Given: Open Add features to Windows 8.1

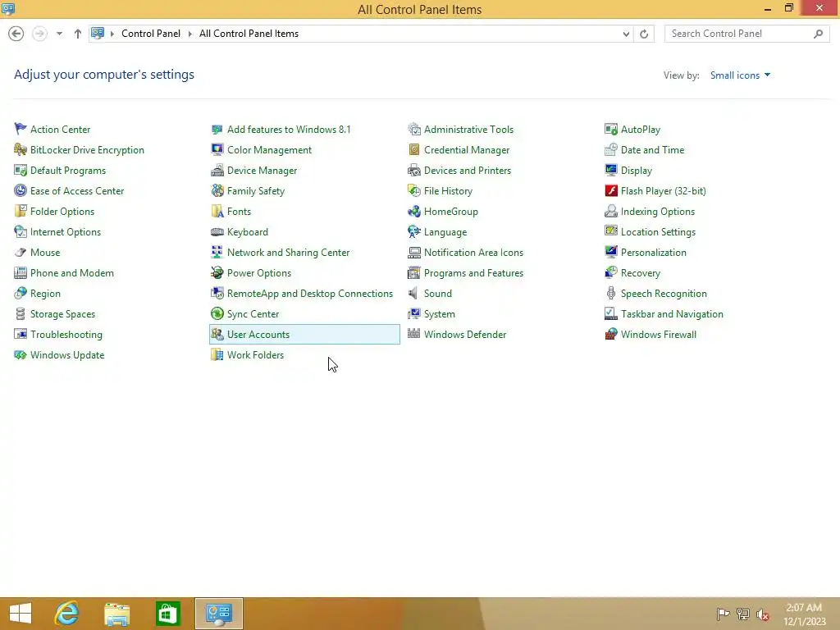Looking at the screenshot, I should pos(289,129).
